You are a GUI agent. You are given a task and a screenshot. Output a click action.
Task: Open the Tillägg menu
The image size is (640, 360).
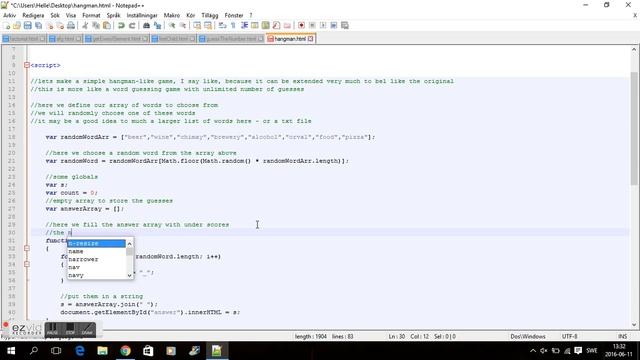(210, 16)
